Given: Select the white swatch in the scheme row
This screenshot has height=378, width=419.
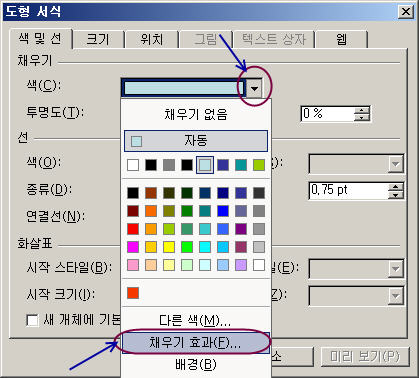Looking at the screenshot, I should coord(133,165).
